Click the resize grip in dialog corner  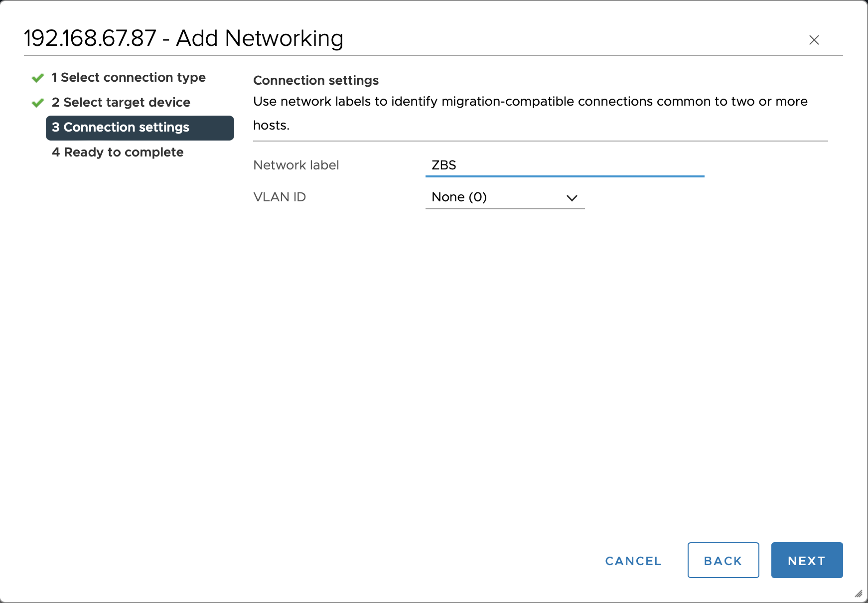click(x=858, y=594)
